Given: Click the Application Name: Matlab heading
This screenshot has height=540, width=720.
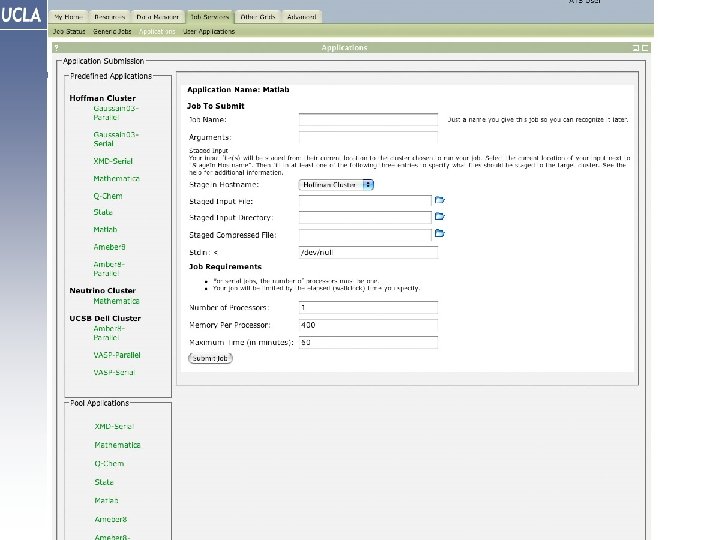Looking at the screenshot, I should click(238, 90).
